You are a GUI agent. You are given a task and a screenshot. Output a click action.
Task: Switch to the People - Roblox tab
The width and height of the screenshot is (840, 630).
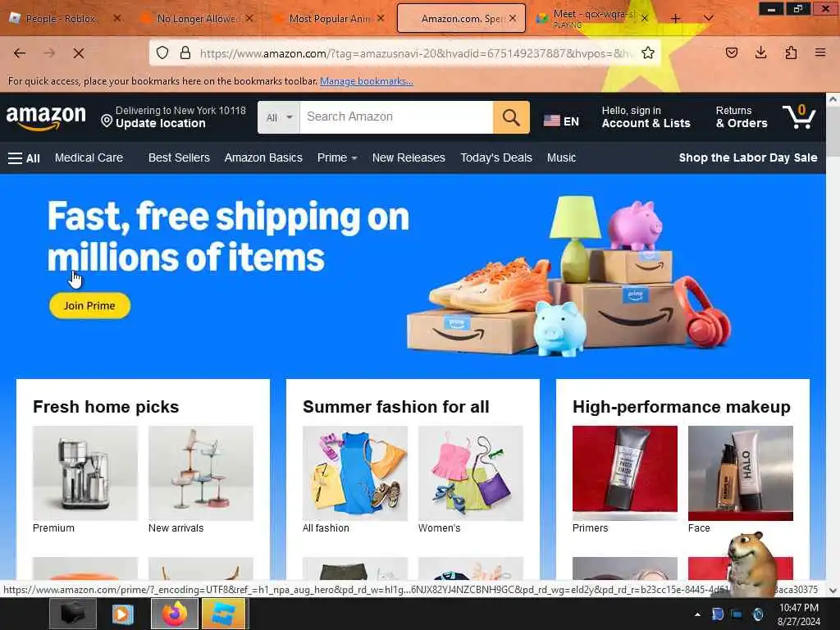coord(61,19)
